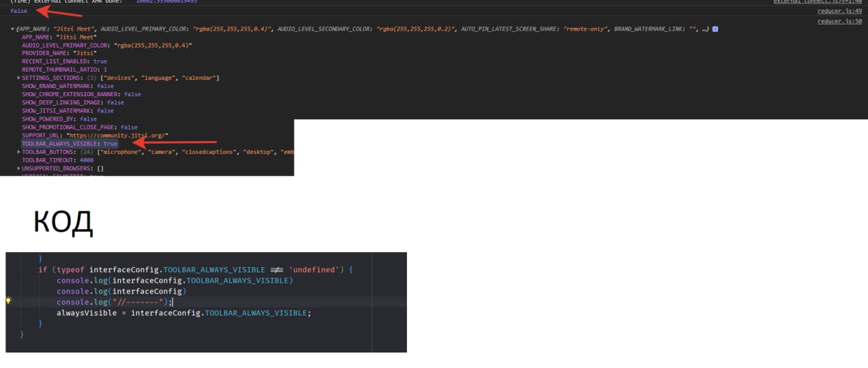This screenshot has width=868, height=368.
Task: Select the RECENT_LIST_ENABLED property row
Action: pos(64,62)
